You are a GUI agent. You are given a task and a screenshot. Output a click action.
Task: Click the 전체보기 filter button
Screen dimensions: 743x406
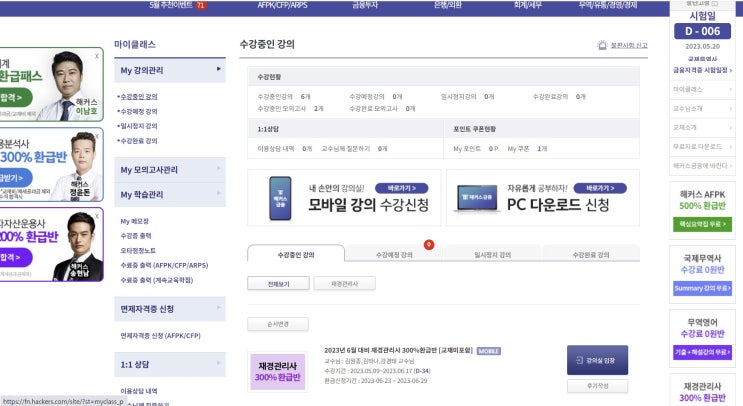[x=278, y=284]
